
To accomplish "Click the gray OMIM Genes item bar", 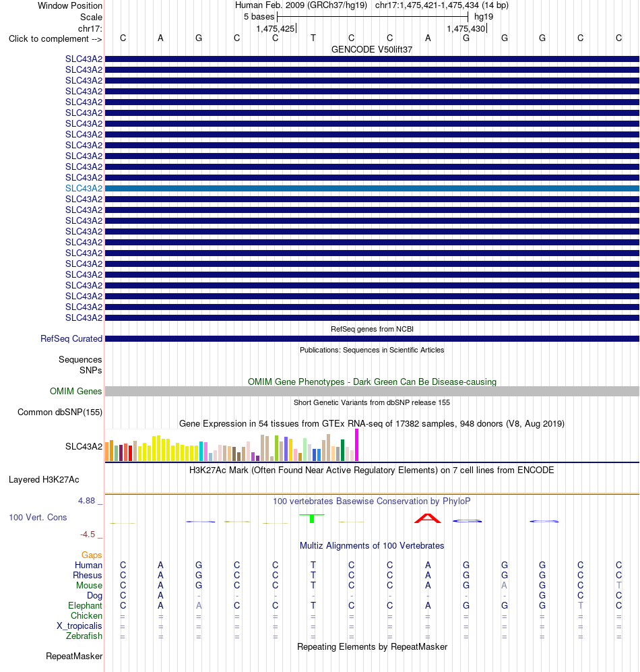I will (372, 391).
